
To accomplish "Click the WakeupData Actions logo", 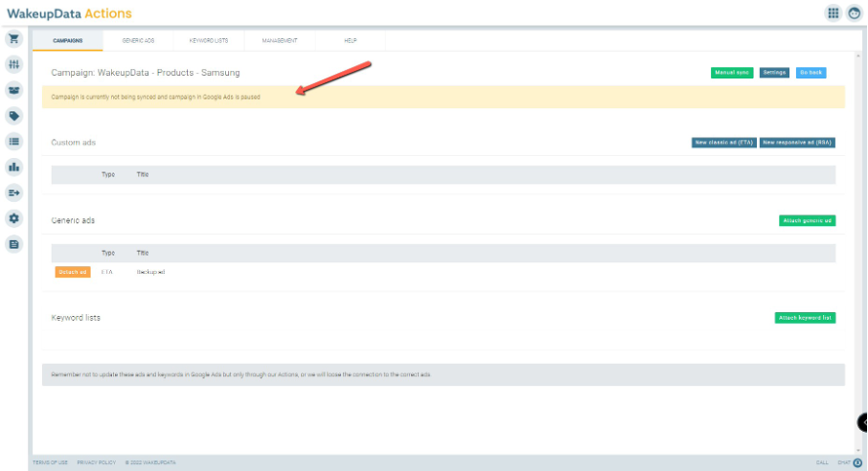I will tap(69, 13).
